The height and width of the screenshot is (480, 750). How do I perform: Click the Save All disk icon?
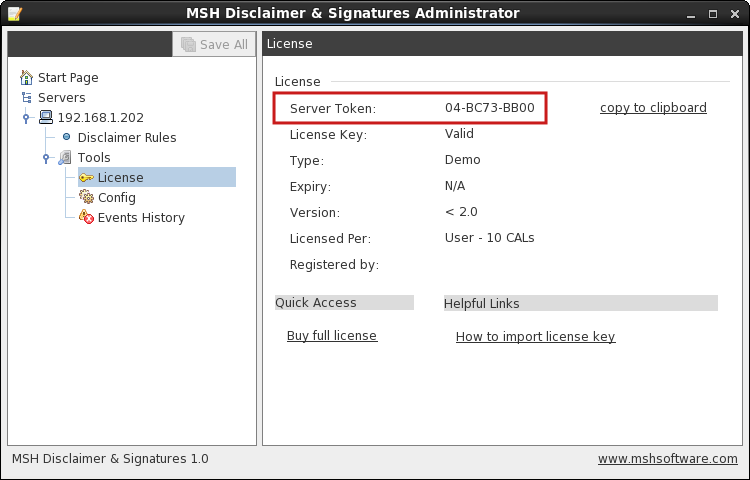[188, 44]
